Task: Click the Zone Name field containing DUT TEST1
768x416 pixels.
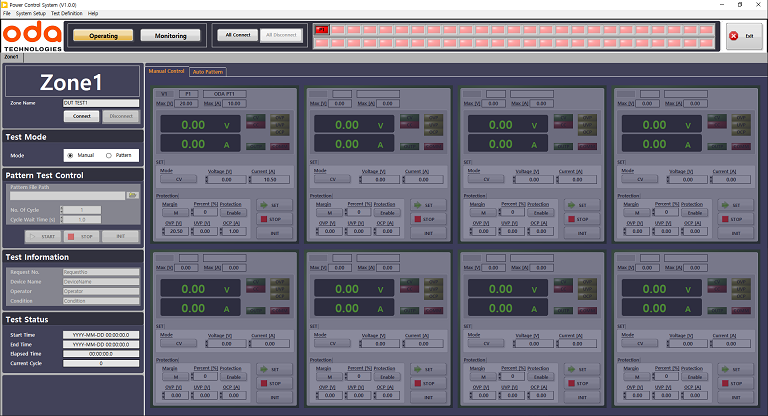Action: click(101, 103)
